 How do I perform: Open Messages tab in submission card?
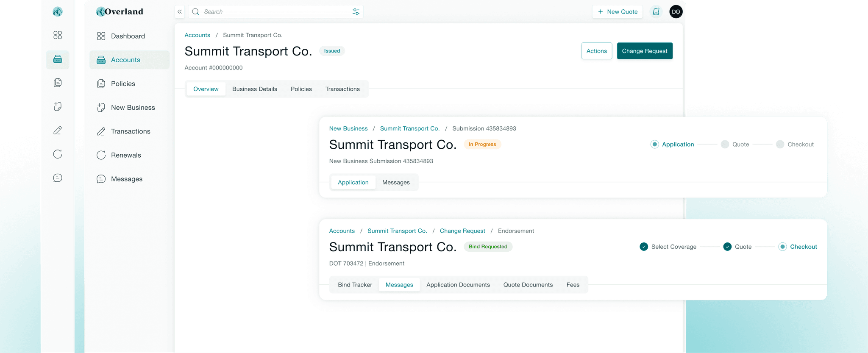pyautogui.click(x=396, y=182)
